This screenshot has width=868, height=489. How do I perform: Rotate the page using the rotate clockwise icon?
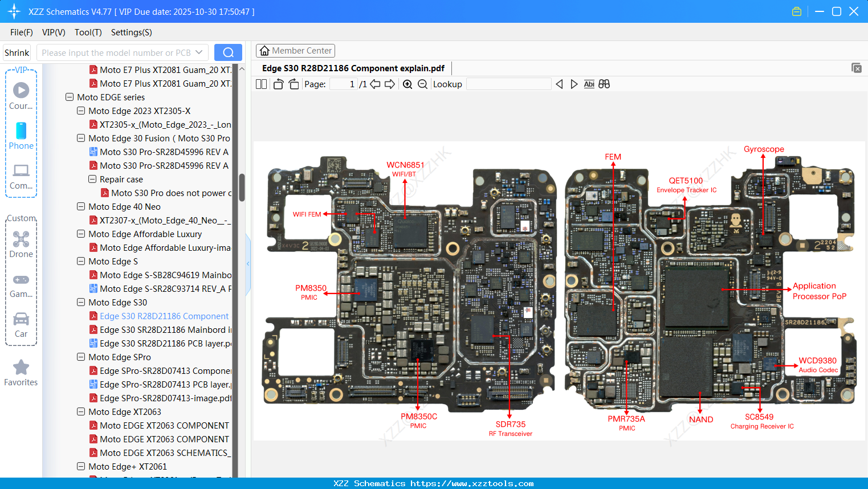[293, 83]
